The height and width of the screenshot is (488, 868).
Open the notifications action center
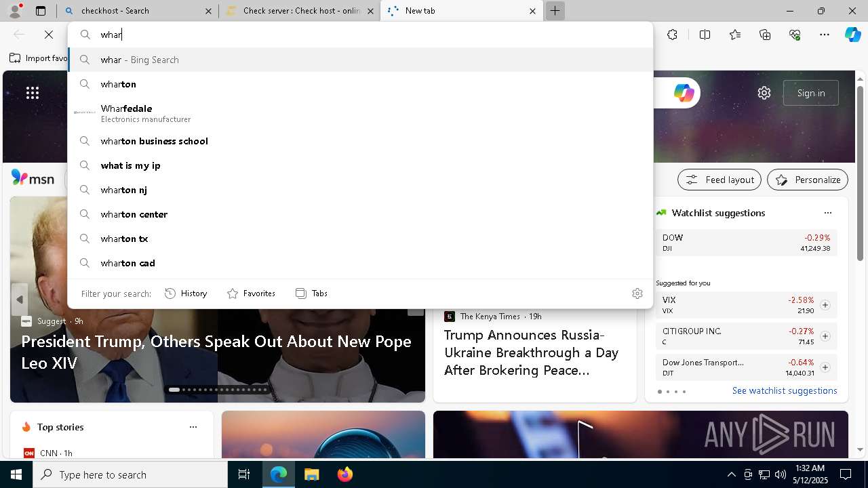(846, 474)
